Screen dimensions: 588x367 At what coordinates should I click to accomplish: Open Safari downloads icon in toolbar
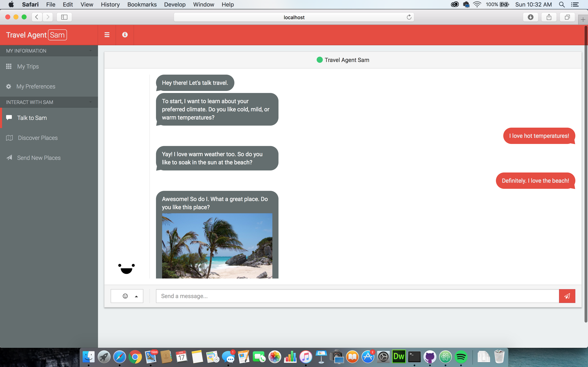(x=530, y=17)
